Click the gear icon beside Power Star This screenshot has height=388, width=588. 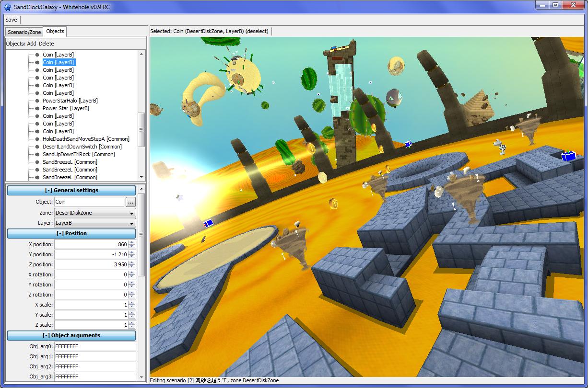[37, 108]
